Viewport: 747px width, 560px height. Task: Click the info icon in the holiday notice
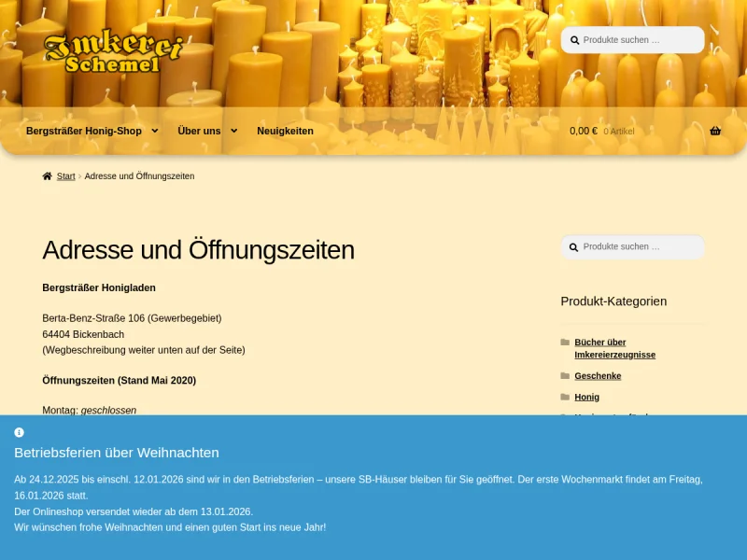point(20,432)
